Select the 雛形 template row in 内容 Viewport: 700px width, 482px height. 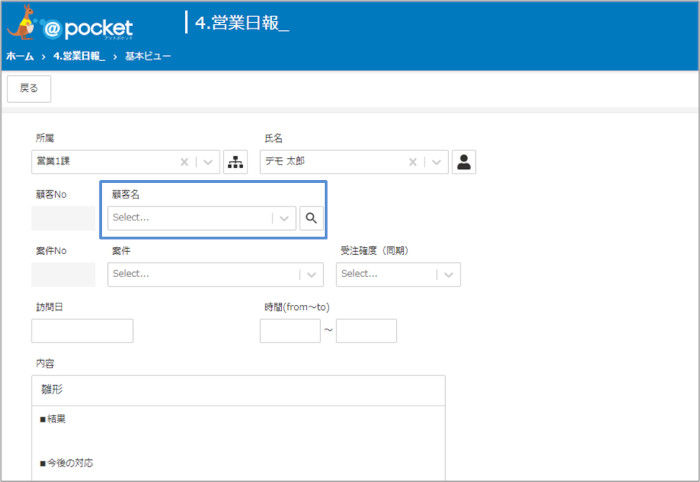238,390
